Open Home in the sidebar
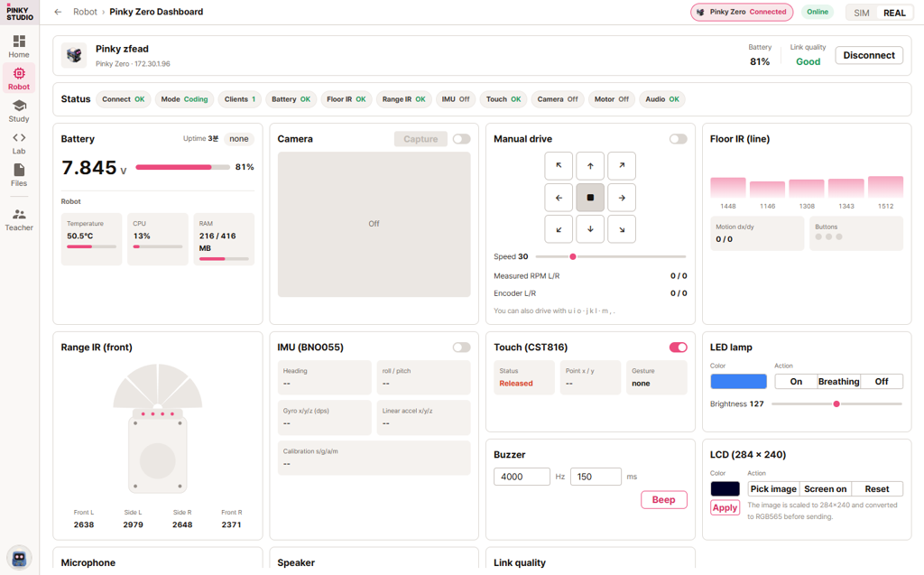The image size is (924, 575). [x=19, y=47]
